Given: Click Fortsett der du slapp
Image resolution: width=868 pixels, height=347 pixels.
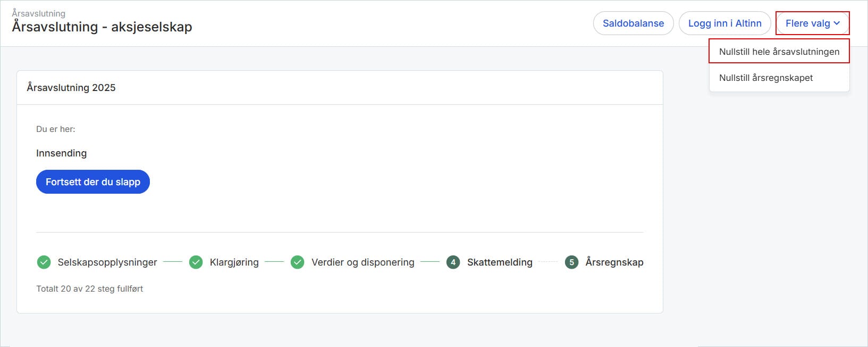Looking at the screenshot, I should [x=93, y=182].
